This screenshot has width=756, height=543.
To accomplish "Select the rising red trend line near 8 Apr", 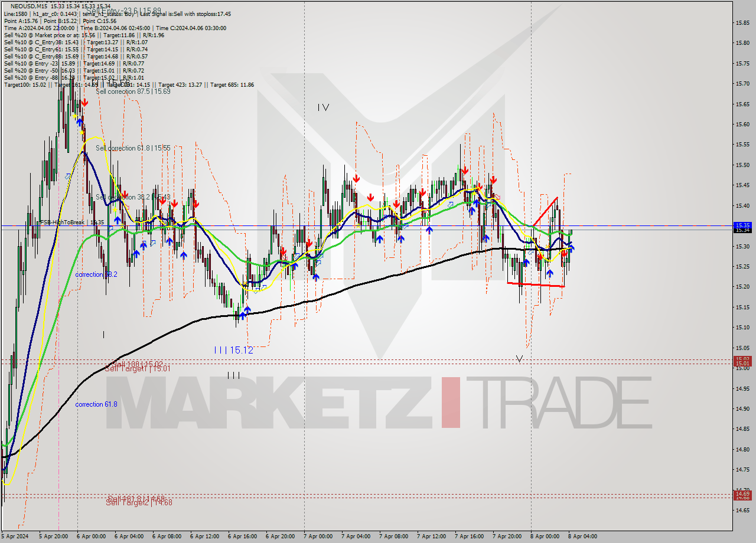I will [x=545, y=212].
